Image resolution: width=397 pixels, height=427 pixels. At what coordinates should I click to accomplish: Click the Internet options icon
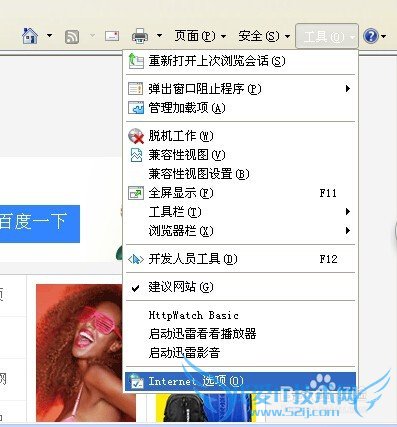[x=136, y=381]
